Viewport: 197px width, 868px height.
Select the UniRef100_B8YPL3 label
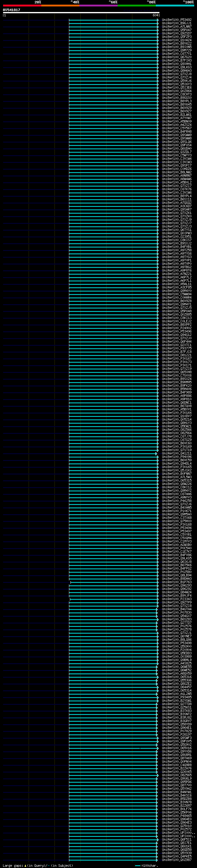click(176, 101)
